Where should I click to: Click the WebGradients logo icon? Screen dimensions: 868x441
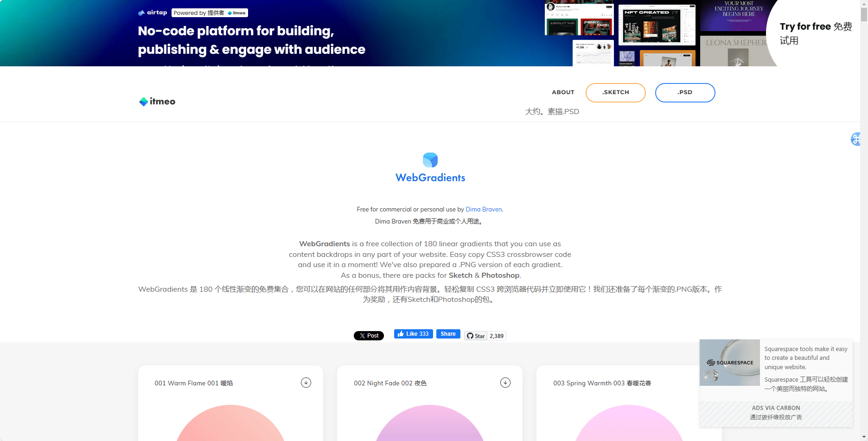(430, 160)
